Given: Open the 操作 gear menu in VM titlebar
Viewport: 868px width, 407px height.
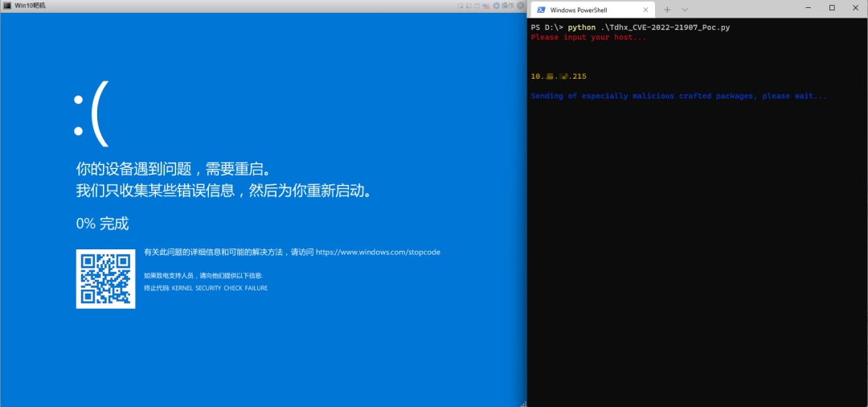Looking at the screenshot, I should click(x=503, y=6).
